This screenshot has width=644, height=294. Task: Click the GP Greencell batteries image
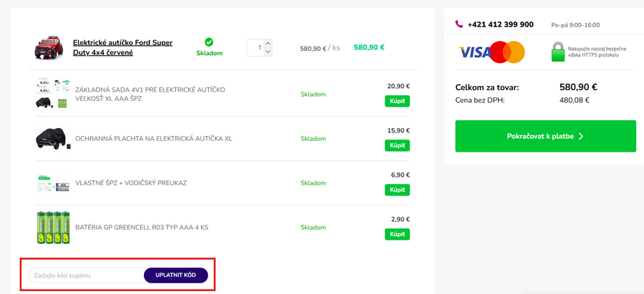pos(52,227)
